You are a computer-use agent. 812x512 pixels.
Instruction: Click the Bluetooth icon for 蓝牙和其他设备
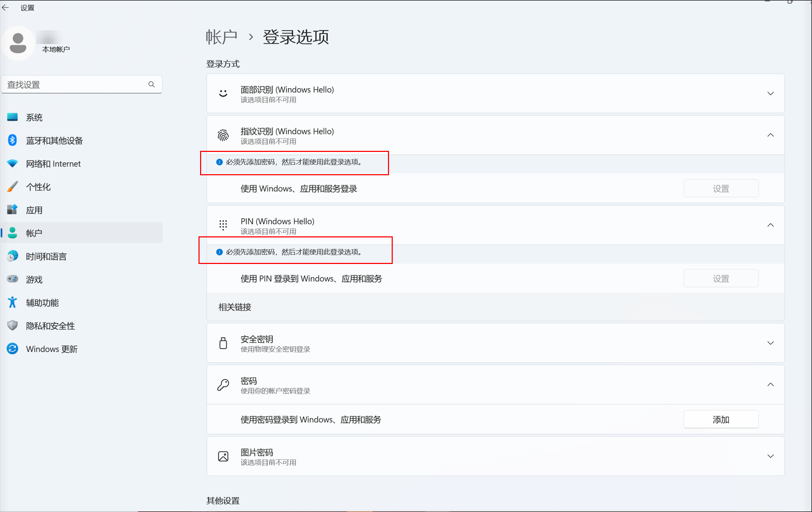tap(12, 140)
